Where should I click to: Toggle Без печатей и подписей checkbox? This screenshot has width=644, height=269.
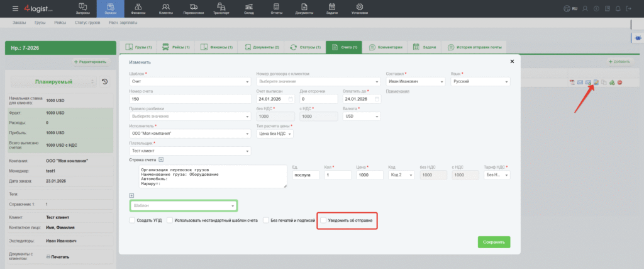[x=267, y=221]
